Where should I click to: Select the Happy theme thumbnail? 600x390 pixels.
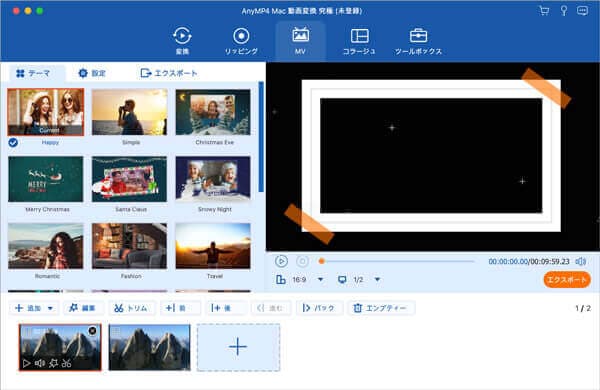pyautogui.click(x=46, y=112)
